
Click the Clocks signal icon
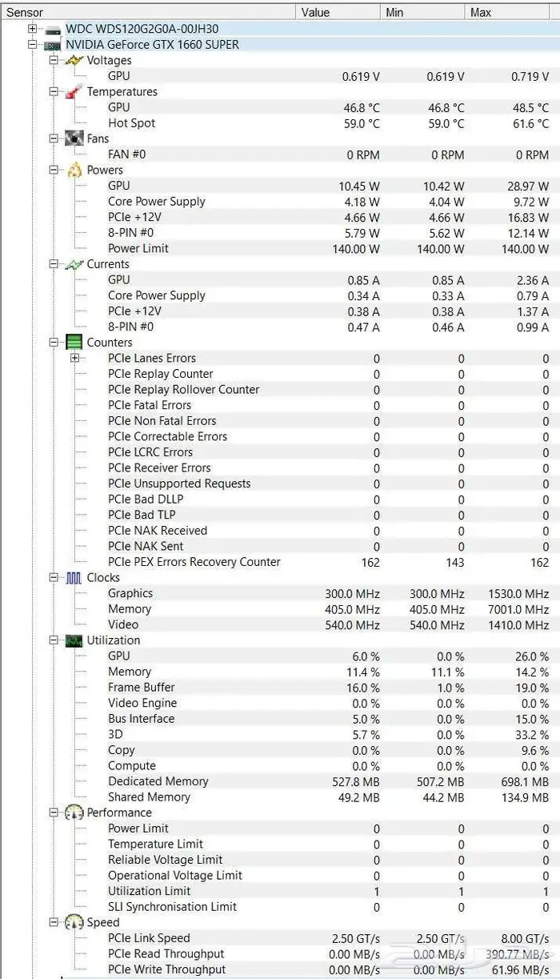tap(74, 578)
